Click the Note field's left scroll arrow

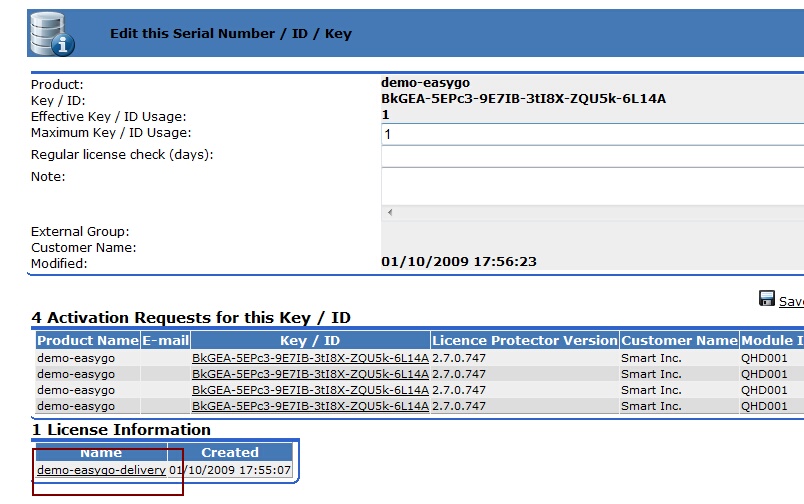(390, 213)
